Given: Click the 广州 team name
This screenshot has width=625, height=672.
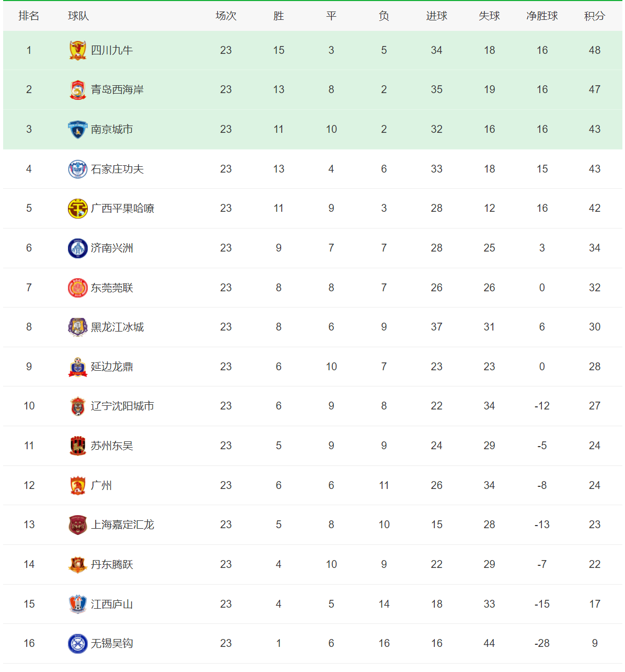Looking at the screenshot, I should pyautogui.click(x=101, y=485).
